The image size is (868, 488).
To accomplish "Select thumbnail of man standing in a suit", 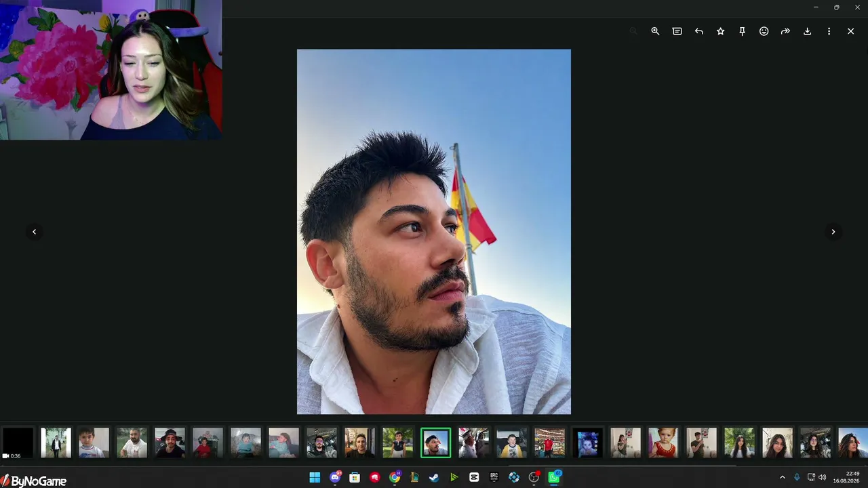I will 56,443.
